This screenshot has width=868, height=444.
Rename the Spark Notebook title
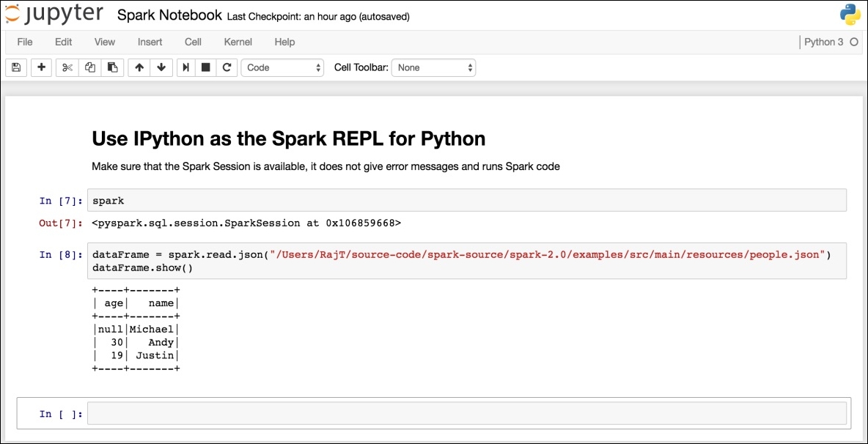169,15
